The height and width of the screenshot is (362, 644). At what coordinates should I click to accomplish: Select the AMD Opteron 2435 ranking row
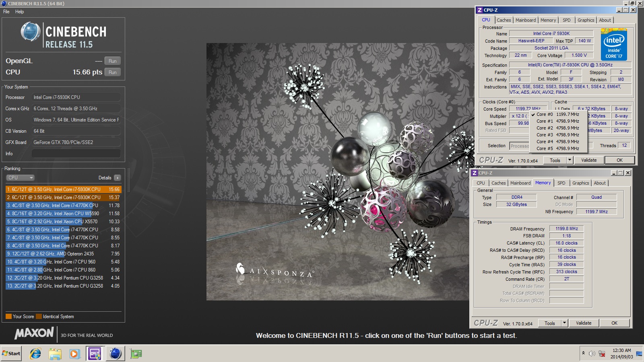click(63, 254)
